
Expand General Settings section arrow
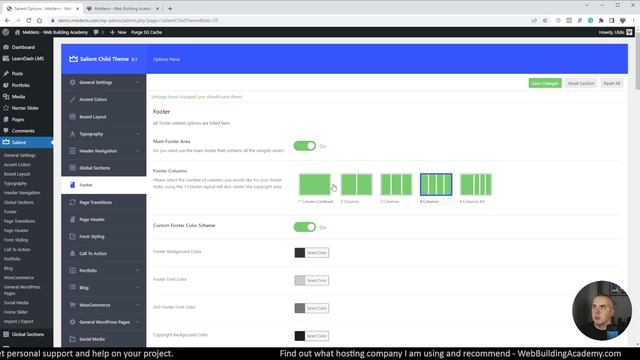point(138,82)
